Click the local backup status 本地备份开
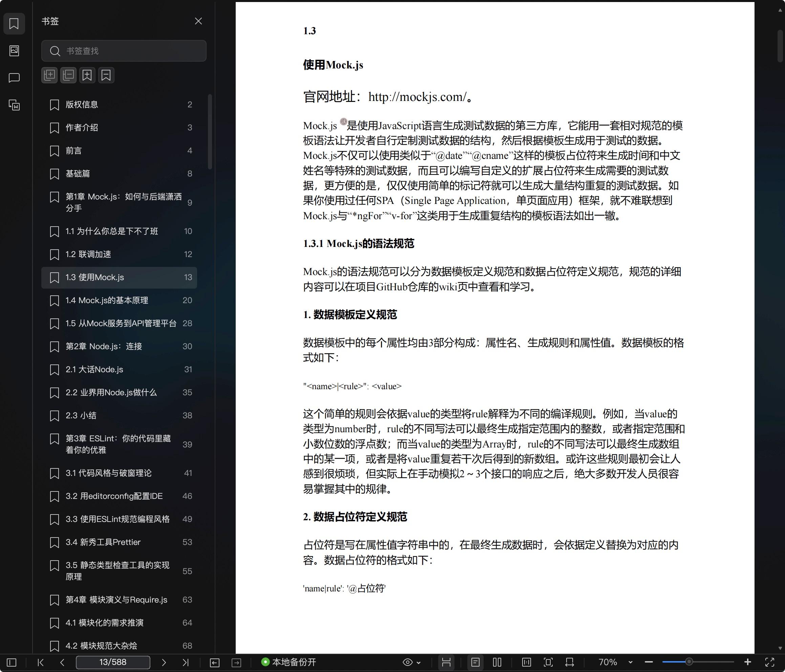785x672 pixels. [289, 662]
